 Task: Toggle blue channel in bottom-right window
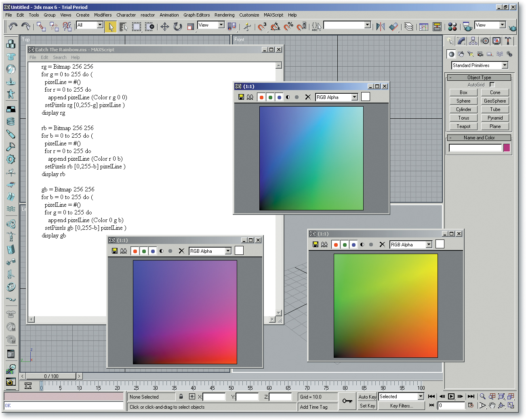(353, 244)
